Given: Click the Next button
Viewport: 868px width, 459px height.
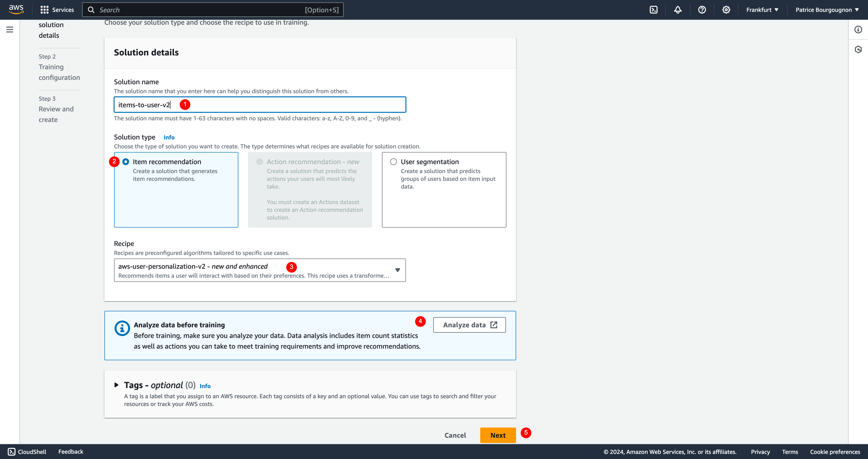Looking at the screenshot, I should point(498,435).
